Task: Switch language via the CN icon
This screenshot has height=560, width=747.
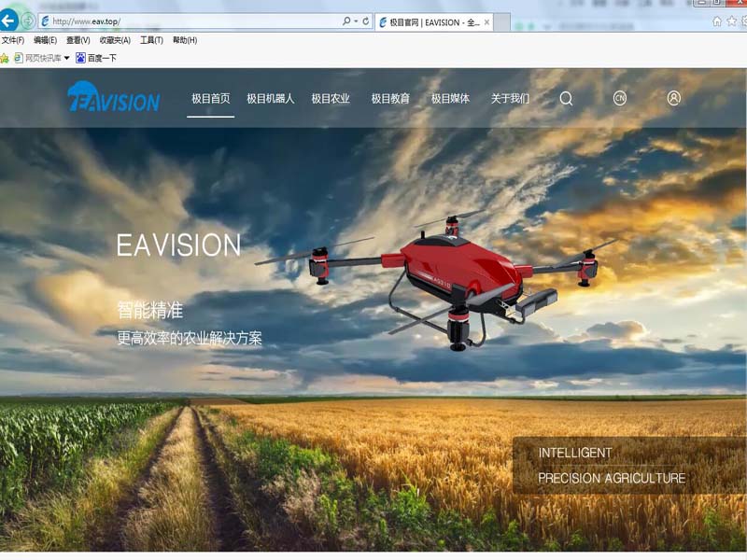Action: pyautogui.click(x=620, y=98)
